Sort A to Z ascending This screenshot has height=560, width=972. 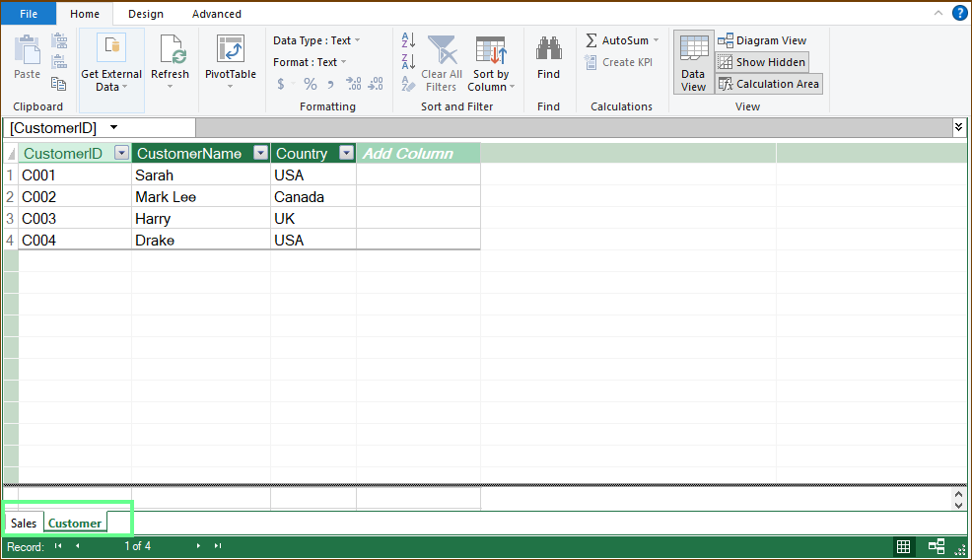point(408,40)
